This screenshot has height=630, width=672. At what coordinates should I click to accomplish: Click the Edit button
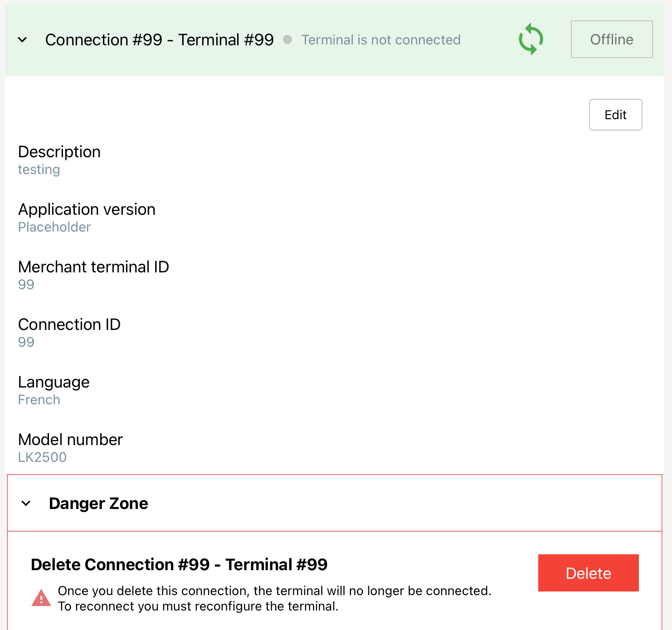pyautogui.click(x=615, y=115)
